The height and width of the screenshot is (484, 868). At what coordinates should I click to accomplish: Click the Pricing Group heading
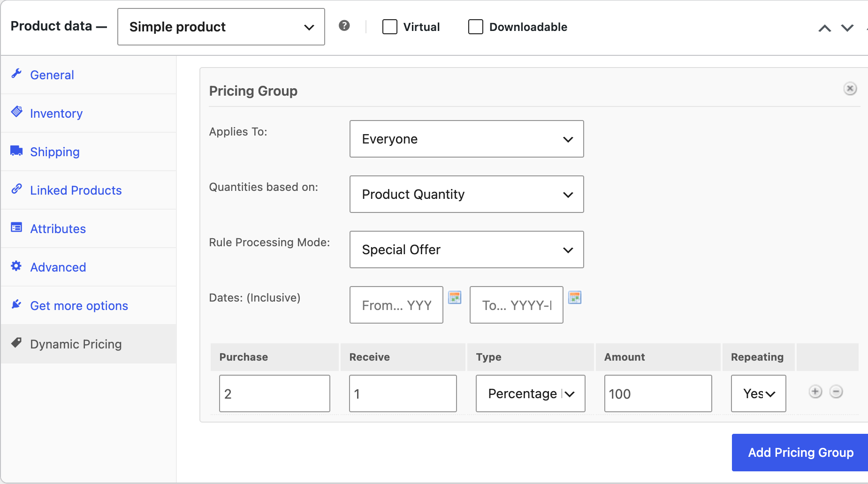[253, 91]
